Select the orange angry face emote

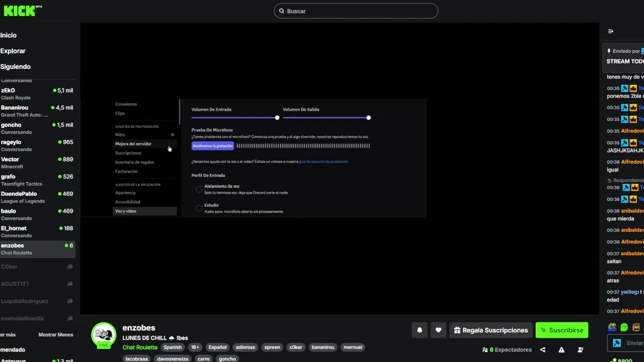(636, 327)
